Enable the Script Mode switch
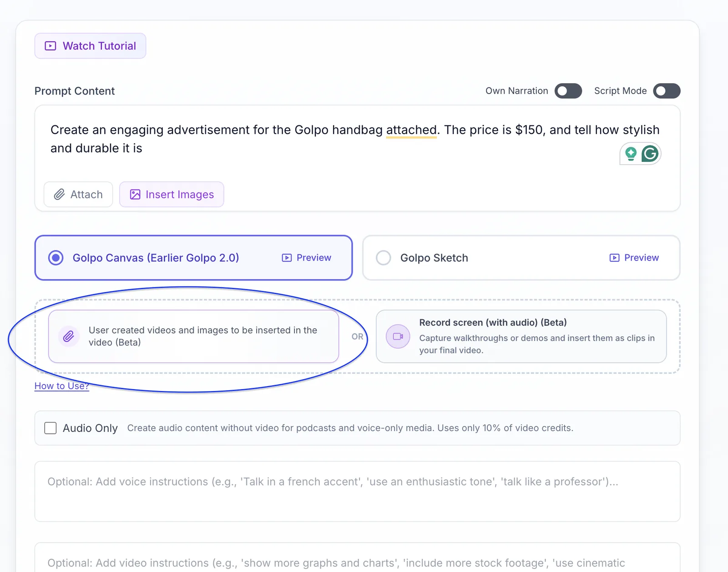Viewport: 728px width, 572px height. click(x=667, y=91)
